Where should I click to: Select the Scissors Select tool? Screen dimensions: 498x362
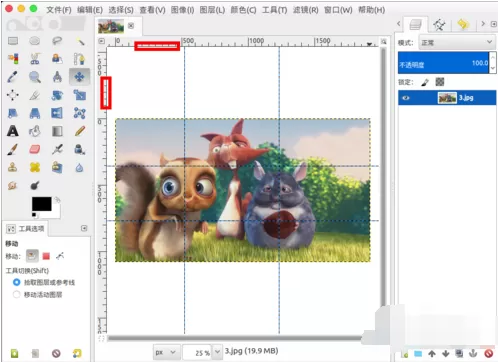click(35, 59)
